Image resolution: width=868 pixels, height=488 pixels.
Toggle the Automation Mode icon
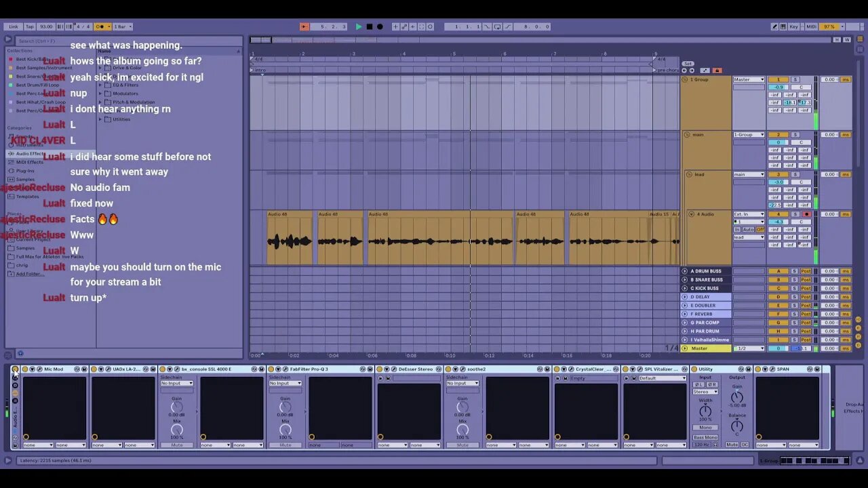pyautogui.click(x=705, y=70)
